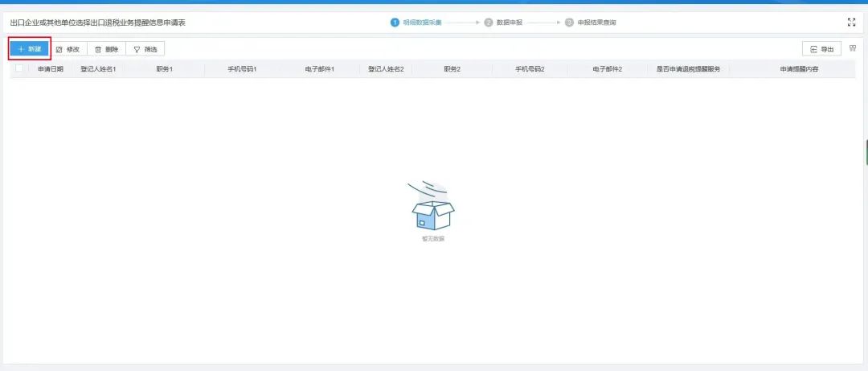The height and width of the screenshot is (371, 868).
Task: Click the 导出 export button
Action: pos(822,49)
